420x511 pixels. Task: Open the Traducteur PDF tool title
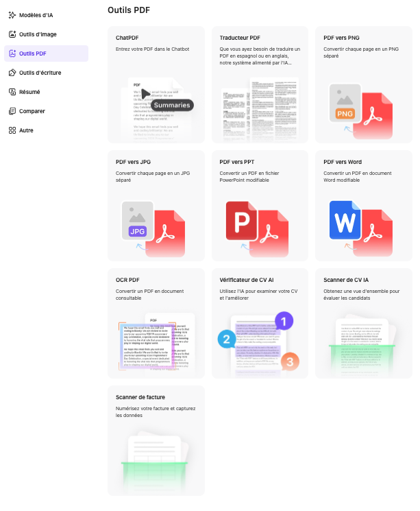[x=240, y=38]
